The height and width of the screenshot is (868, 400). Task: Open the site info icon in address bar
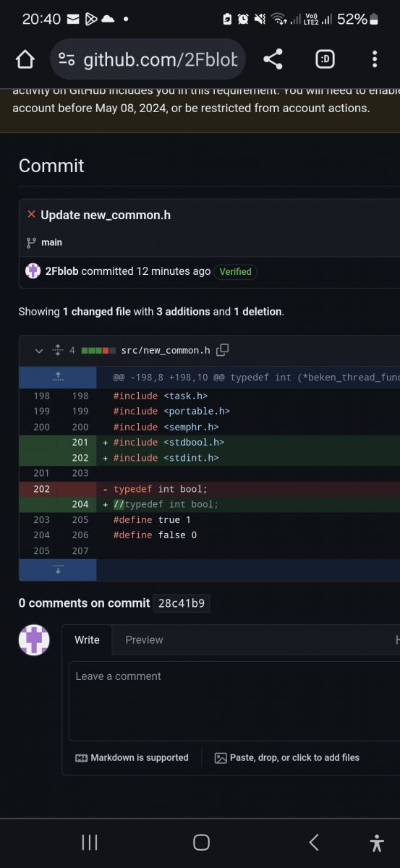(67, 59)
